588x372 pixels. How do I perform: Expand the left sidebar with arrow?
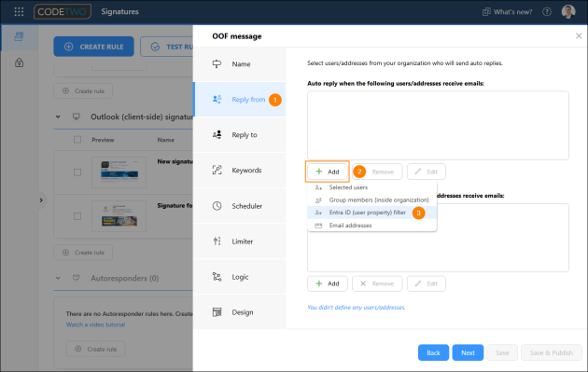click(41, 200)
